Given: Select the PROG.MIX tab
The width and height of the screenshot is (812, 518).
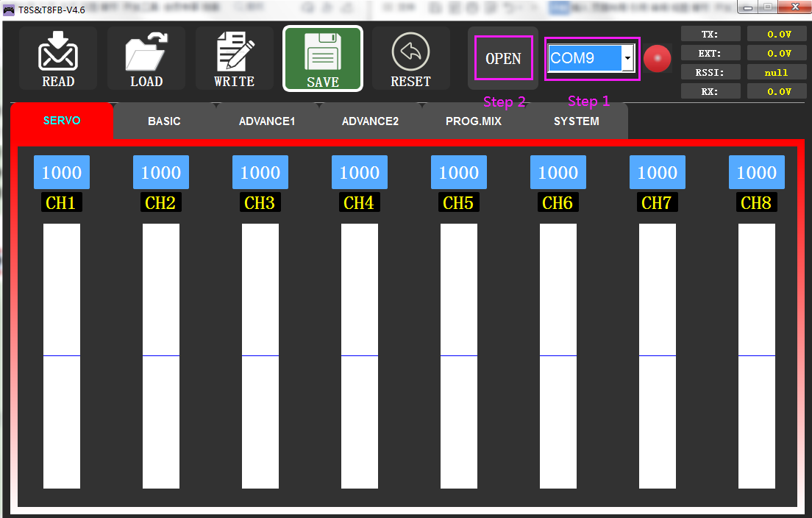Looking at the screenshot, I should (474, 121).
